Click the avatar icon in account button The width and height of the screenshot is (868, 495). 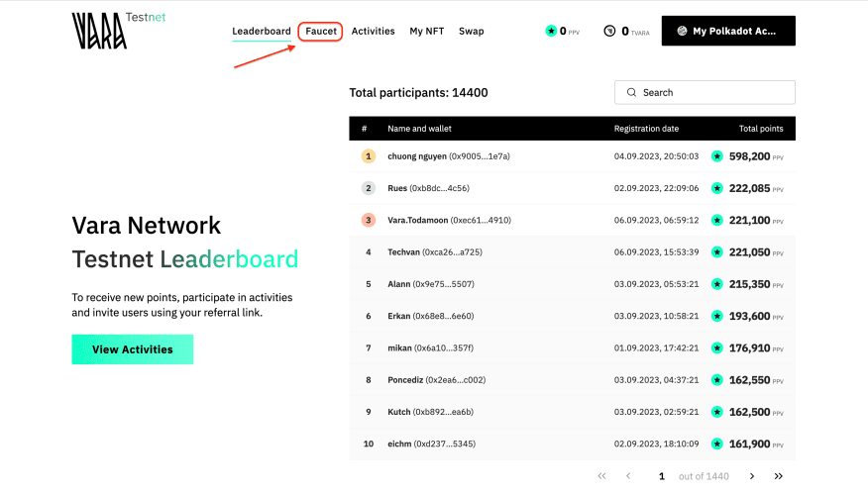coord(682,31)
